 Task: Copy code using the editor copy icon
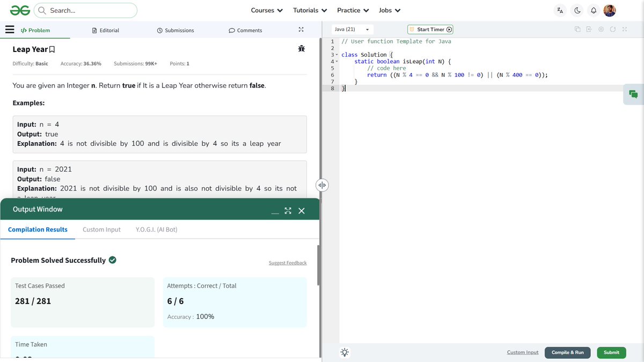click(x=577, y=29)
